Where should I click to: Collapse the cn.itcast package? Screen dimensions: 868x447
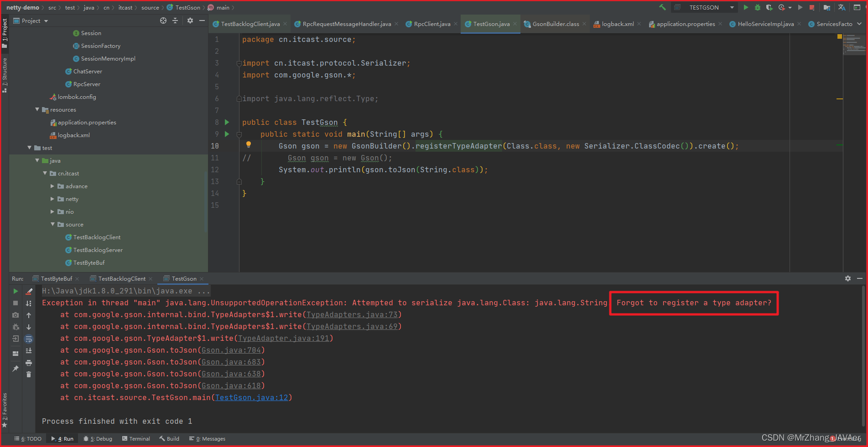45,173
